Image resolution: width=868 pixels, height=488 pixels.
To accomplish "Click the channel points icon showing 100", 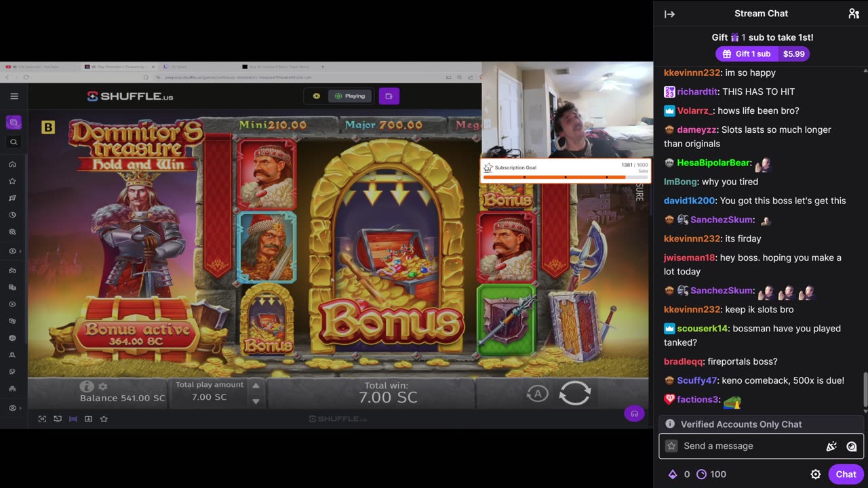I will click(x=702, y=474).
